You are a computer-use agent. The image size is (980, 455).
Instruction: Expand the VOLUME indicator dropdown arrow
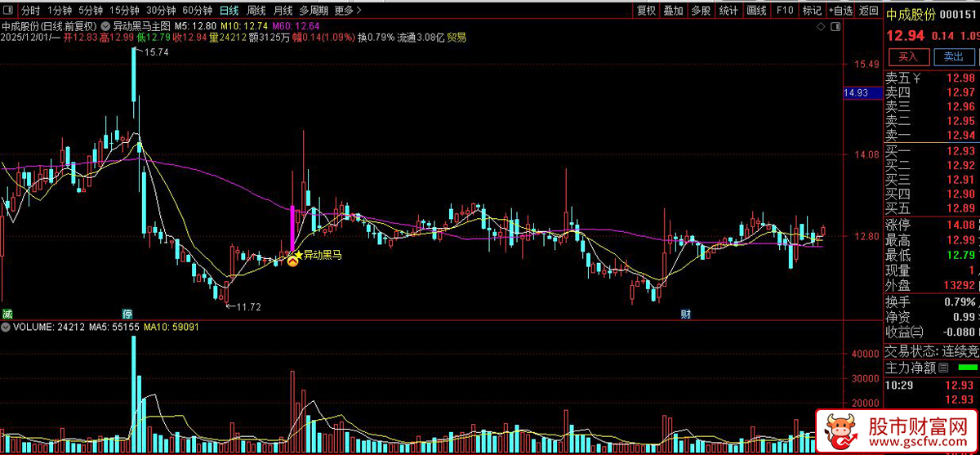tap(7, 327)
